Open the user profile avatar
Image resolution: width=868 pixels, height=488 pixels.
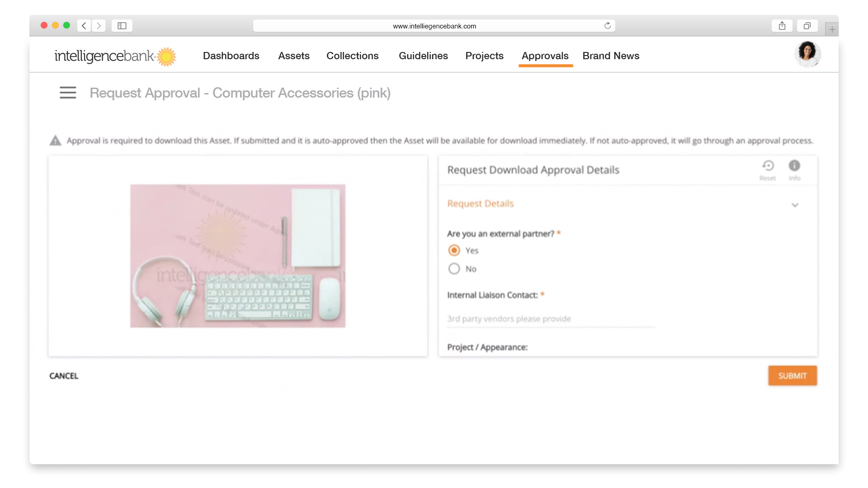click(x=807, y=54)
